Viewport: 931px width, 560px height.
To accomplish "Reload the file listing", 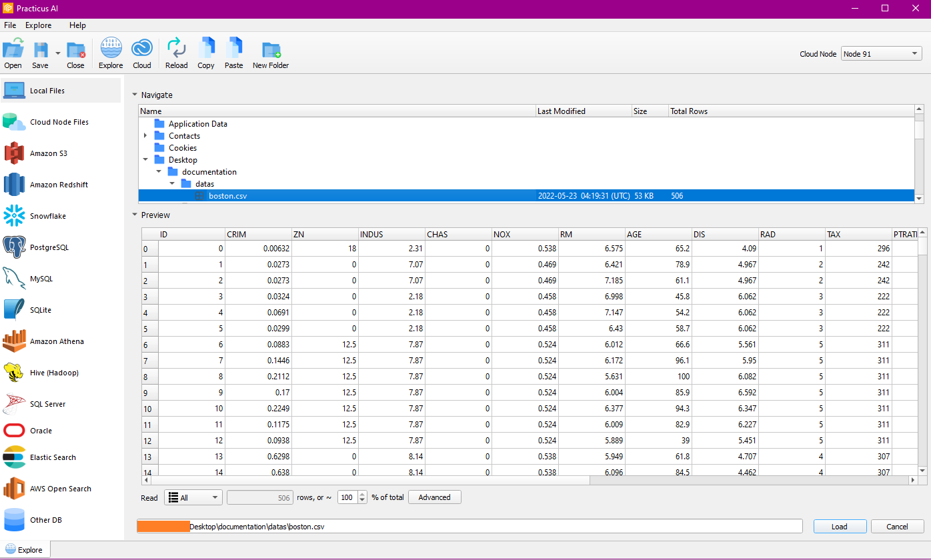I will point(176,53).
